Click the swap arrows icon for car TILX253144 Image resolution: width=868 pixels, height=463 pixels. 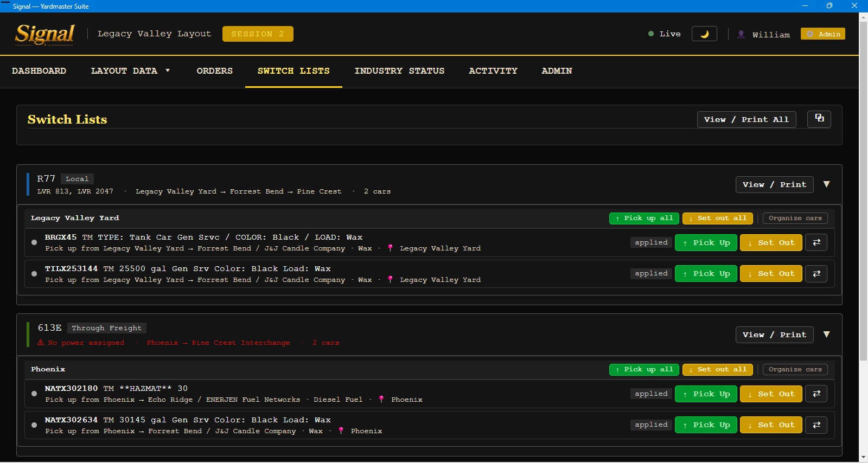816,274
